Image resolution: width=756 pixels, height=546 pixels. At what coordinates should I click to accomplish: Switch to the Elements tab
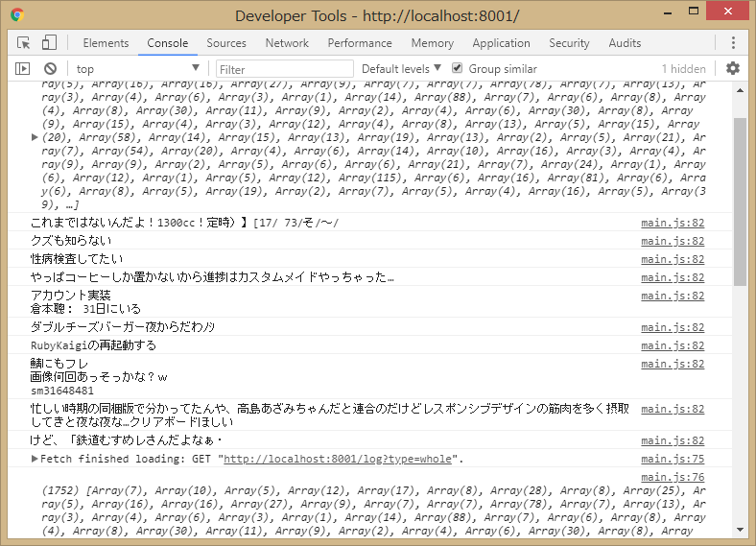click(106, 43)
